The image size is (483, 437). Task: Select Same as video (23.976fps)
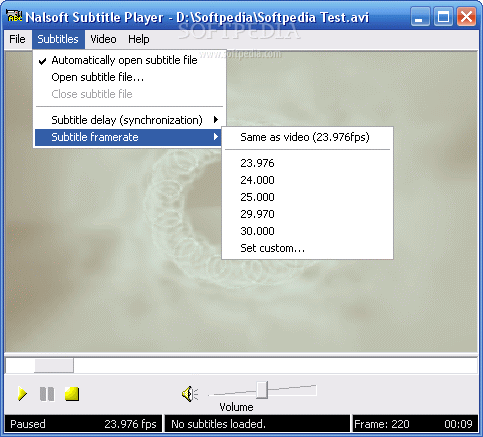(307, 137)
